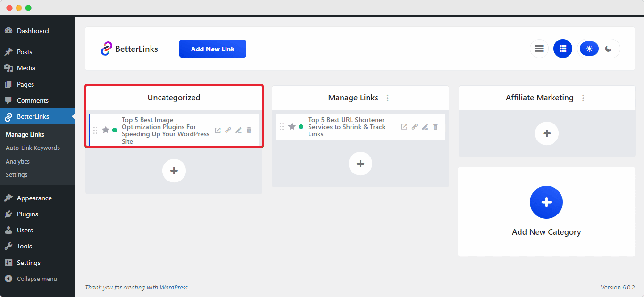Open the link in a new tab

[x=217, y=130]
